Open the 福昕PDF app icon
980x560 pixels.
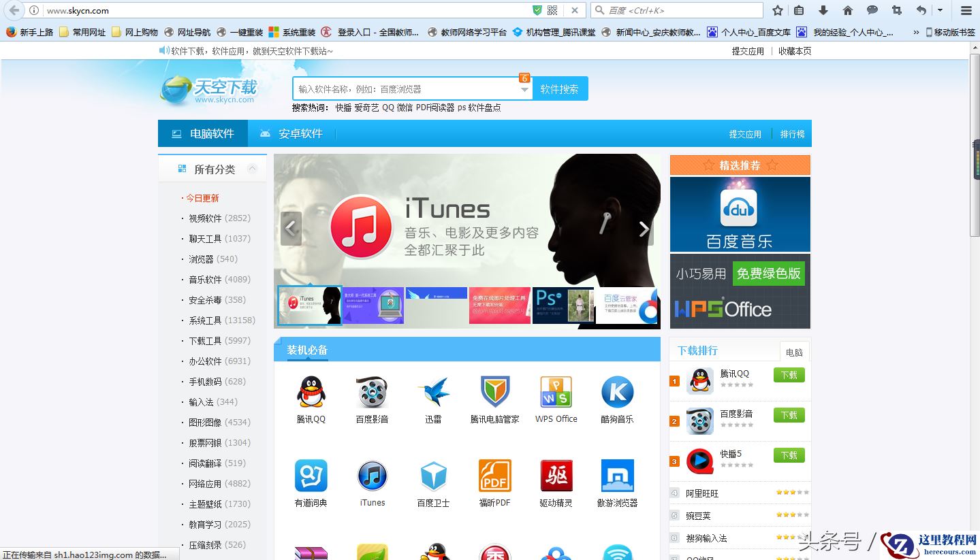pos(495,476)
